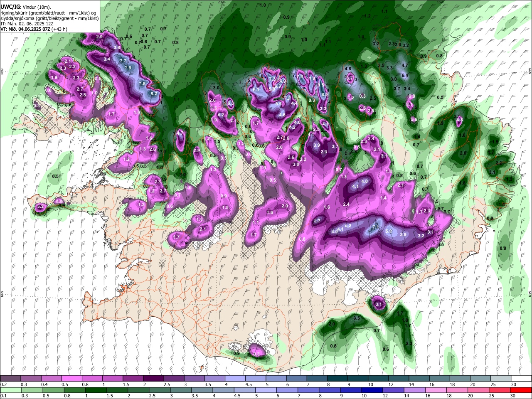Click the white swatch at 30 on the snow scale
The height and width of the screenshot is (399, 532).
click(x=520, y=378)
